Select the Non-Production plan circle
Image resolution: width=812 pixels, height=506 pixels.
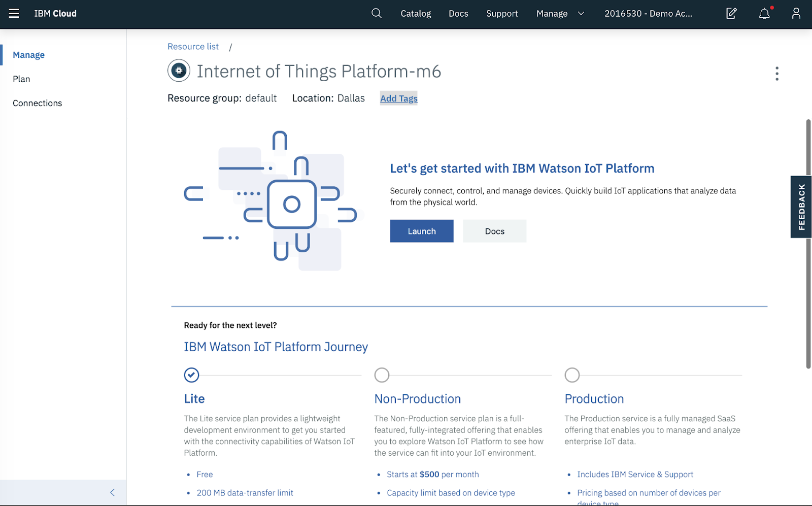[382, 375]
